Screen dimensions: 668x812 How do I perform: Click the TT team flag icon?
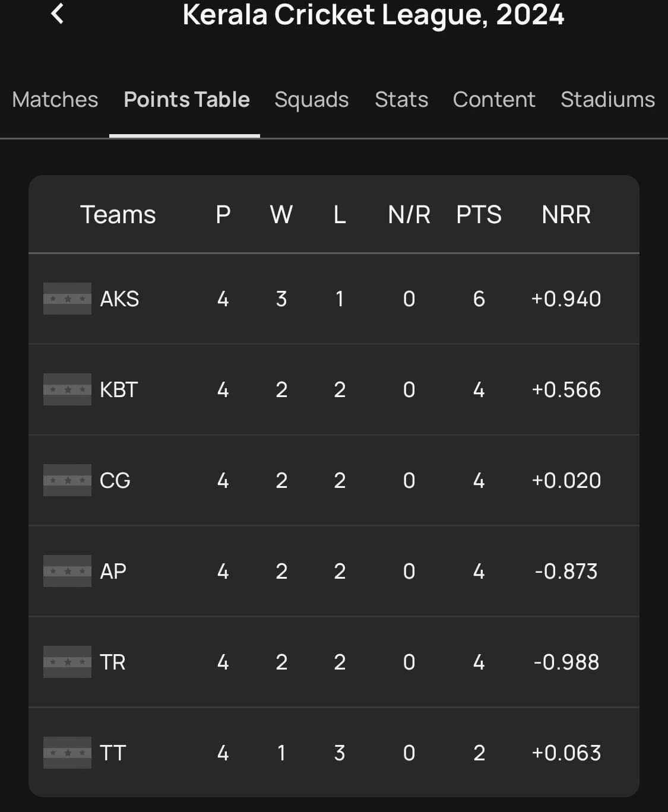tap(67, 753)
